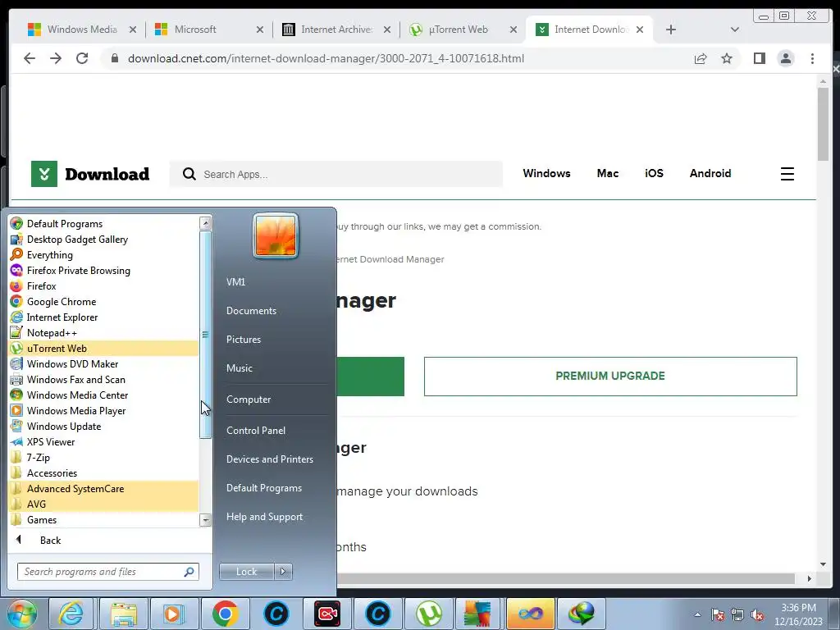
Task: Open Windows Explorer from the taskbar
Action: point(124,614)
